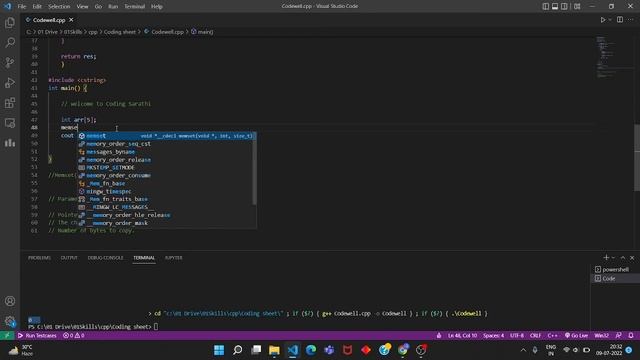Screen dimensions: 640x360
Task: Open the Selection menu
Action: (x=59, y=7)
